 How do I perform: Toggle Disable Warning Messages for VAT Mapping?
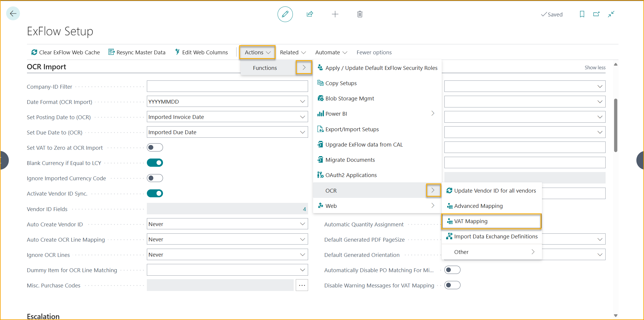pos(452,285)
